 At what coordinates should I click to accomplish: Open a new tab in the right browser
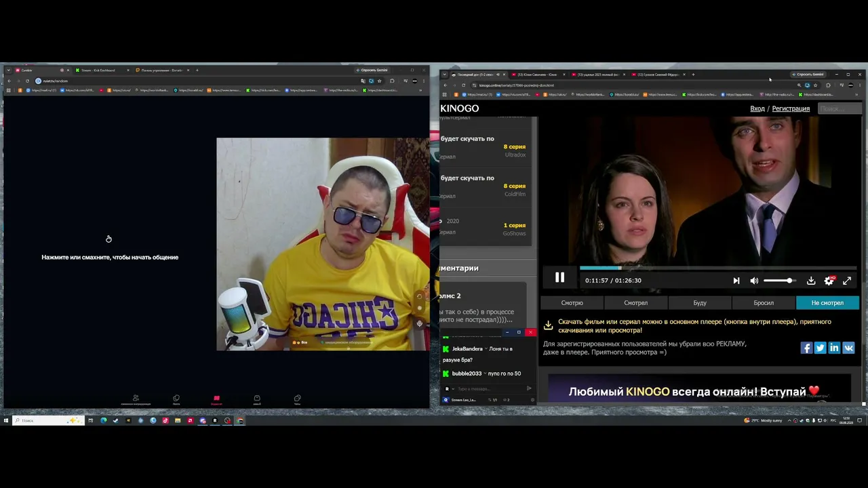click(693, 75)
